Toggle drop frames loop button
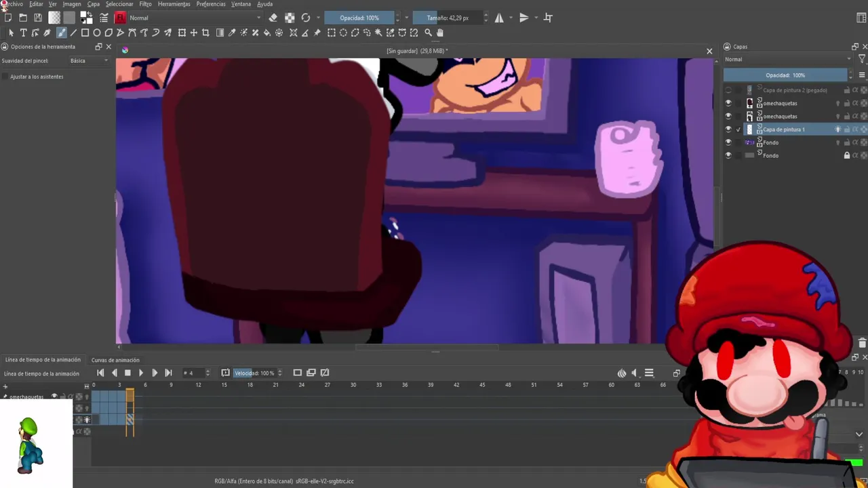Viewport: 868px width, 488px height. point(225,373)
